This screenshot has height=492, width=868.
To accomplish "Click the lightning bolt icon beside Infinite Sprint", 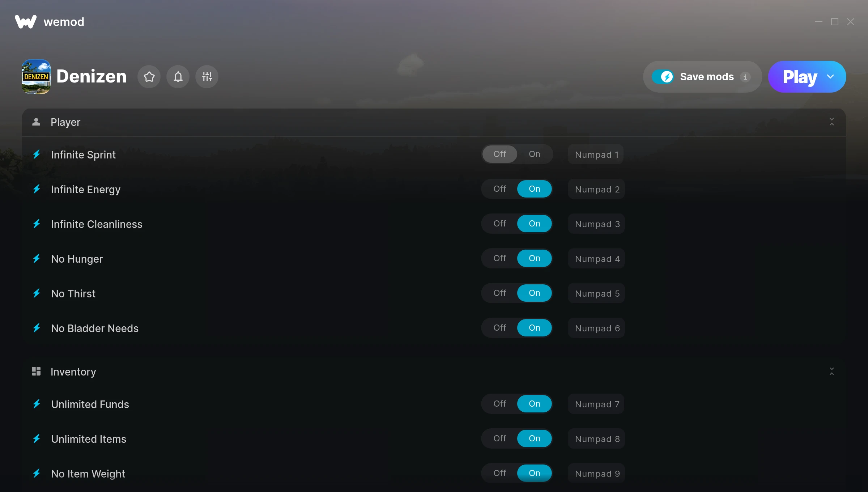I will [x=38, y=154].
